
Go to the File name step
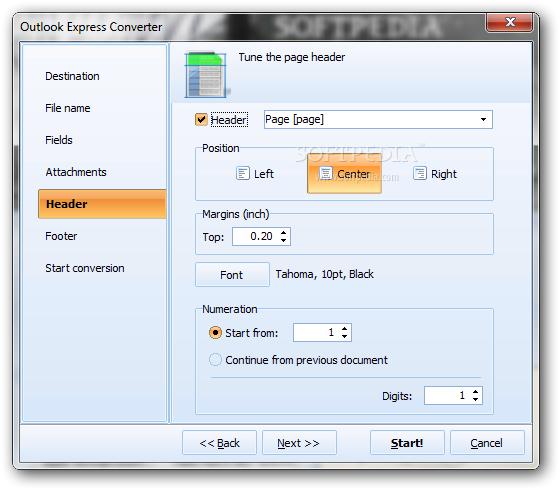(x=68, y=108)
